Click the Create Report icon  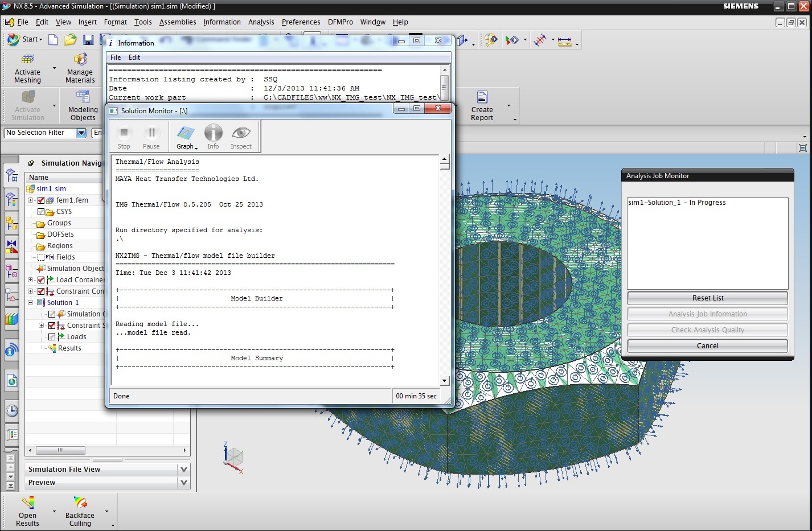point(482,98)
